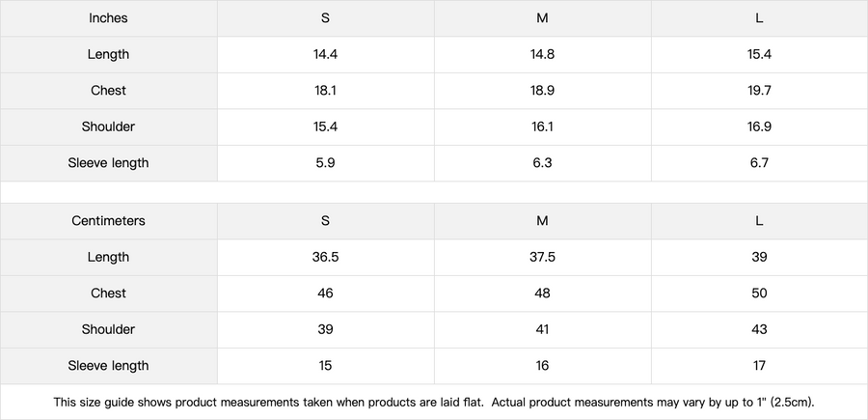Click the size guide disclaimer text

tap(434, 402)
